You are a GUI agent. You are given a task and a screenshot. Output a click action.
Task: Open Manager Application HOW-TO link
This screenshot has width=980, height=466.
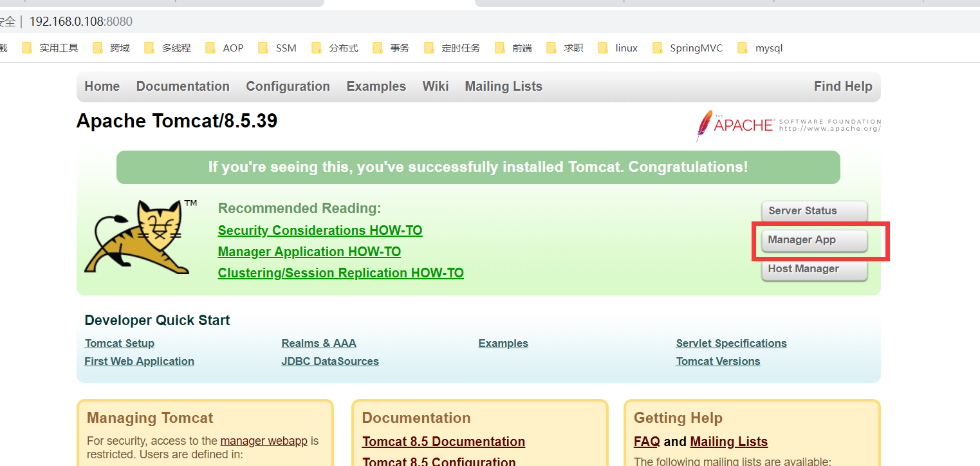[310, 252]
